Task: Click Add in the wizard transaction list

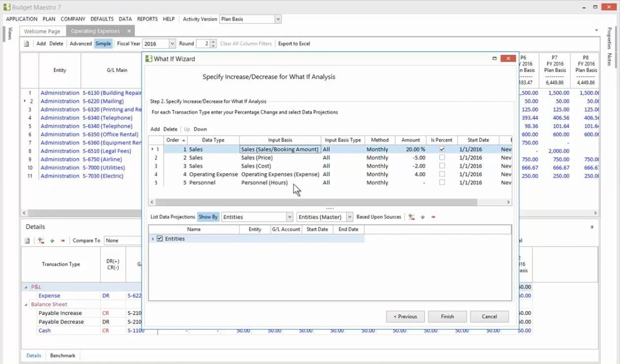Action: (x=155, y=129)
